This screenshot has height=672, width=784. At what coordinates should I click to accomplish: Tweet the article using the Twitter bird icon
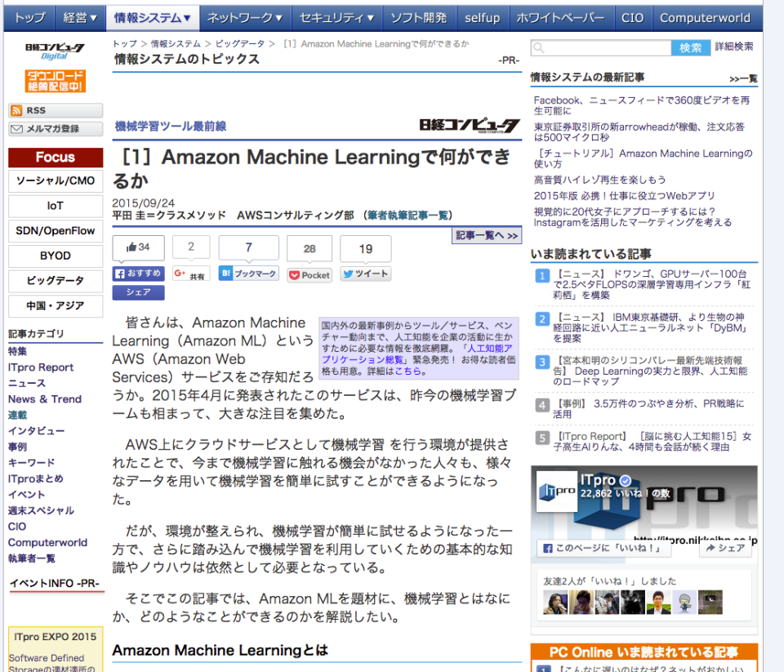pos(350,275)
